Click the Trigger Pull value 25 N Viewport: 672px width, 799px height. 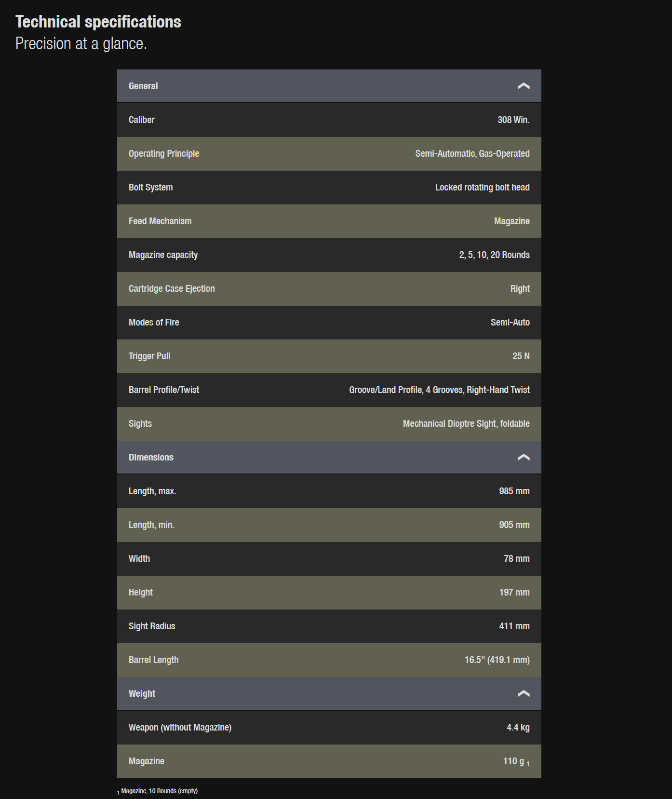pyautogui.click(x=521, y=356)
